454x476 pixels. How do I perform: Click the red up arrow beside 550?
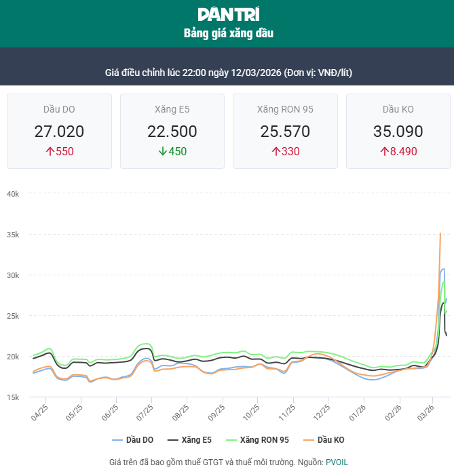pos(50,152)
